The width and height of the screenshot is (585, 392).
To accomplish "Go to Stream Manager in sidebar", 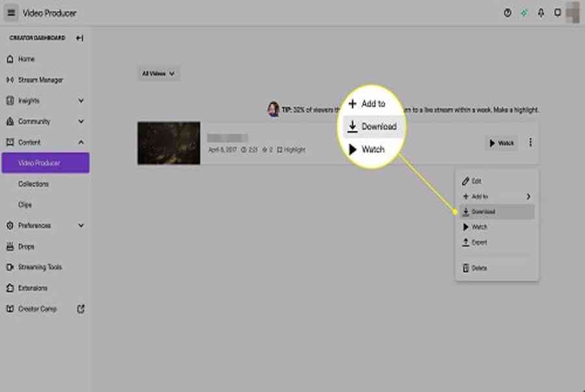I will coord(40,80).
